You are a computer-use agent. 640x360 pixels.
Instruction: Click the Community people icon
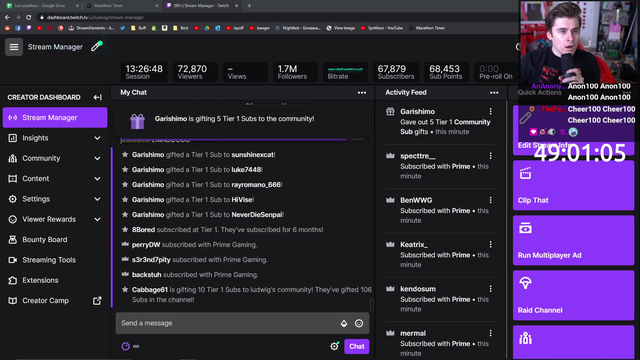click(x=13, y=158)
